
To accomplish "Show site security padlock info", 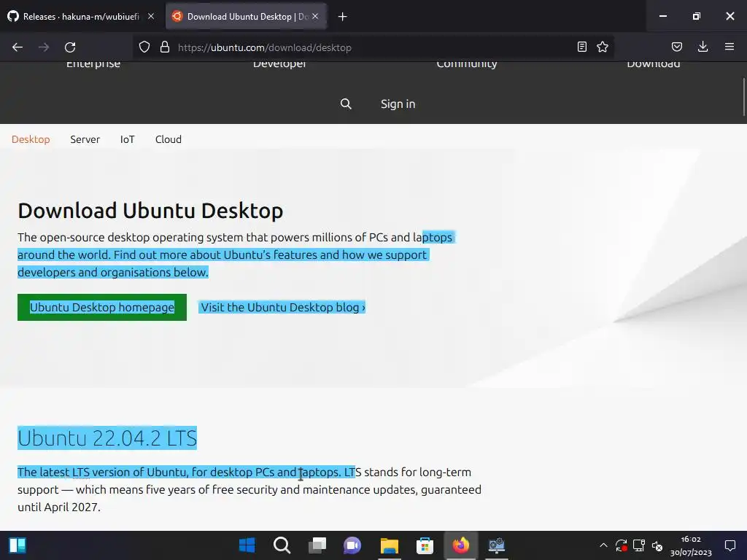I will pyautogui.click(x=165, y=47).
